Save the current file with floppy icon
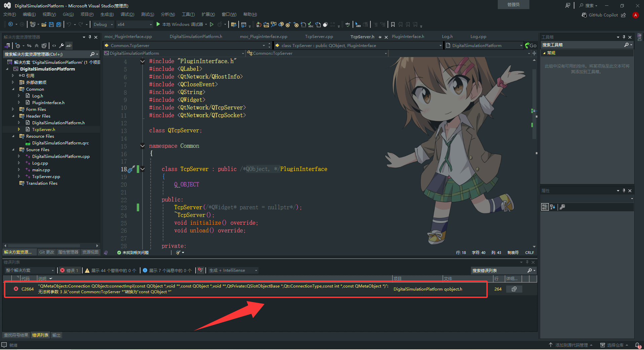The width and height of the screenshot is (644, 350). click(51, 24)
